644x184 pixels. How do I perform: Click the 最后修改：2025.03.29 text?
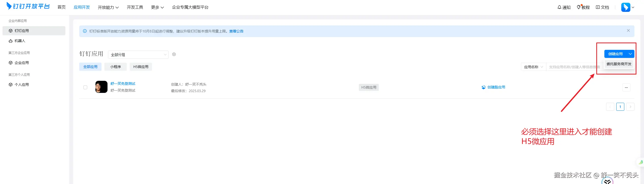pyautogui.click(x=188, y=91)
